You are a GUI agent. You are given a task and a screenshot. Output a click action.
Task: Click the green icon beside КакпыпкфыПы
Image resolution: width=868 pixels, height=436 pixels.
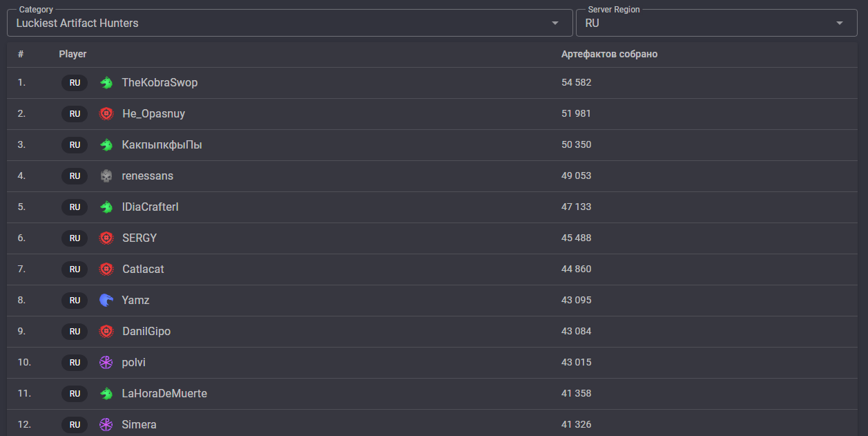pos(106,145)
